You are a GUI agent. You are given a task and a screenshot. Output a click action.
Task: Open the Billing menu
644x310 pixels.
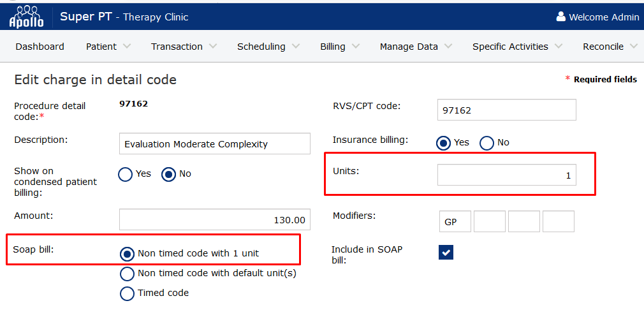340,47
